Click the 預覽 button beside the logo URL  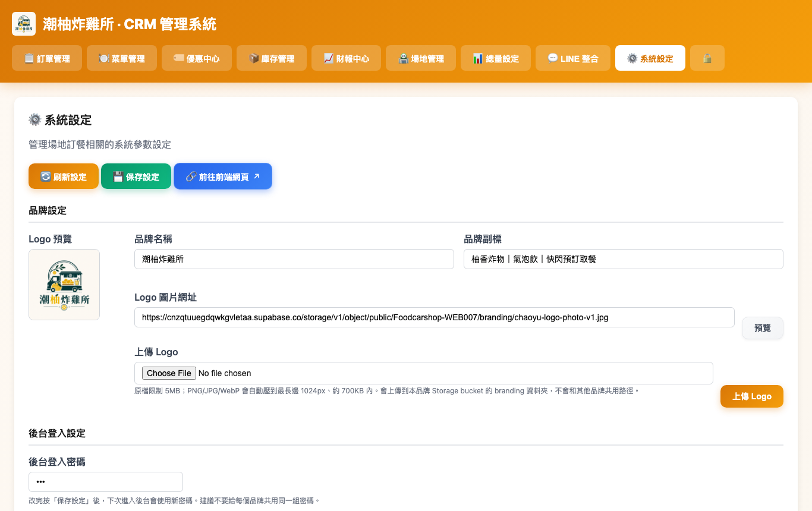coord(763,328)
